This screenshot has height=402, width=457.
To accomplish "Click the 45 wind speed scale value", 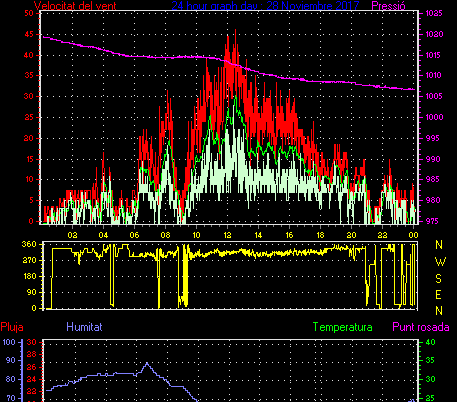I will (29, 34).
